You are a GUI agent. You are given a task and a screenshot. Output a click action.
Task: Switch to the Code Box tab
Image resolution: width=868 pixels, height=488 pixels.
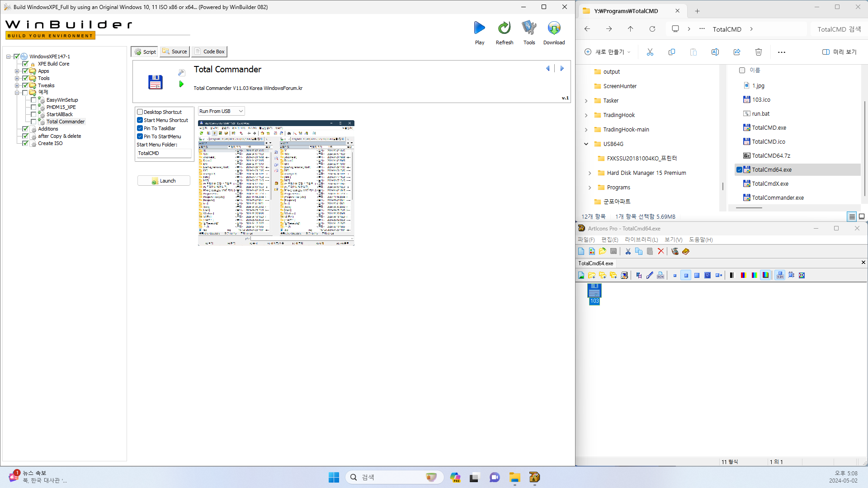(x=209, y=52)
